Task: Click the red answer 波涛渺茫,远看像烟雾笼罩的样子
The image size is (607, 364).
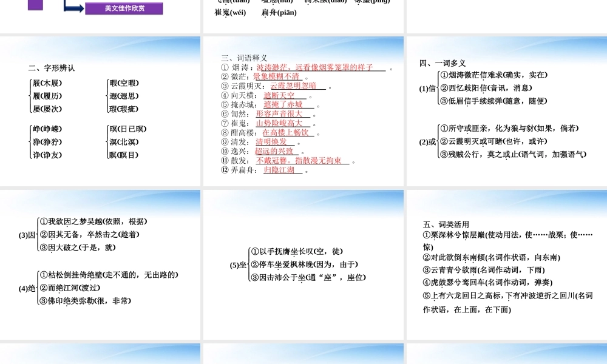Action: 314,67
